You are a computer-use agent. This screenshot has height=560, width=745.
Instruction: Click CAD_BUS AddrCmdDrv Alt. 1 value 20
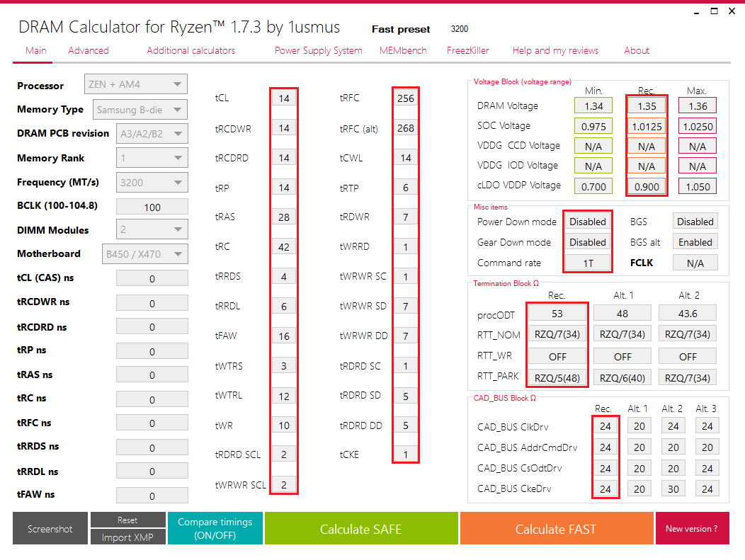(639, 447)
